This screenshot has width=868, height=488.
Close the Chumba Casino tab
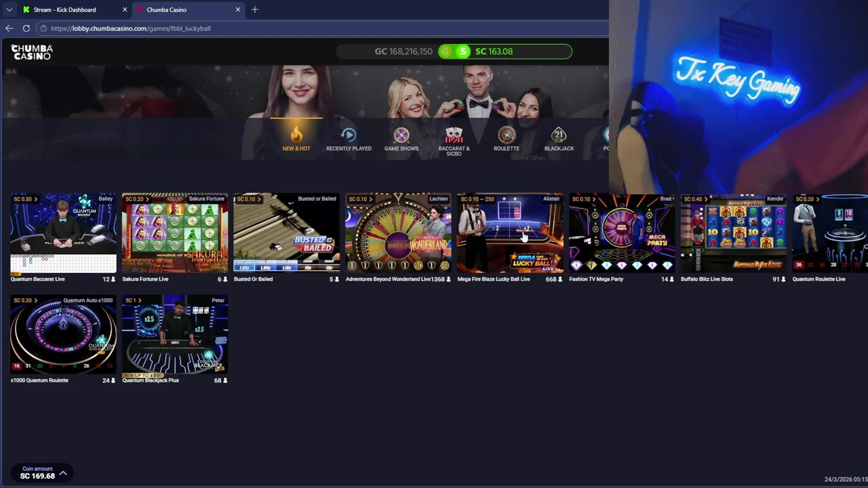[238, 9]
